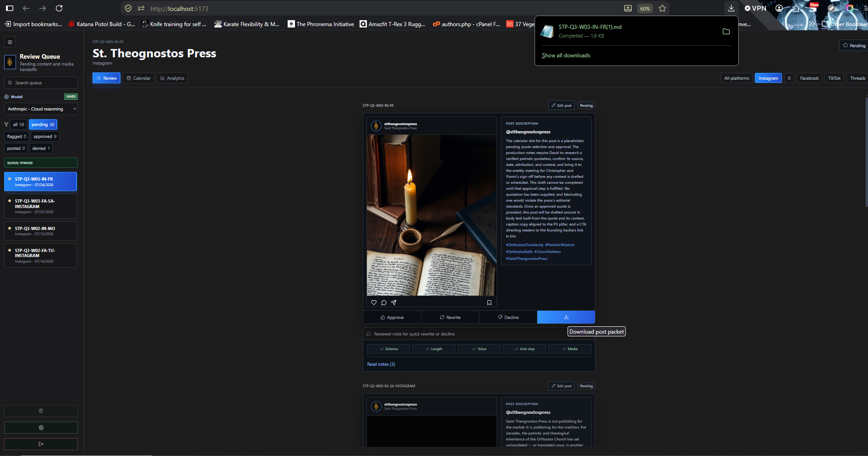868x456 pixels.
Task: Toggle the Voice check chip
Action: pyautogui.click(x=479, y=349)
